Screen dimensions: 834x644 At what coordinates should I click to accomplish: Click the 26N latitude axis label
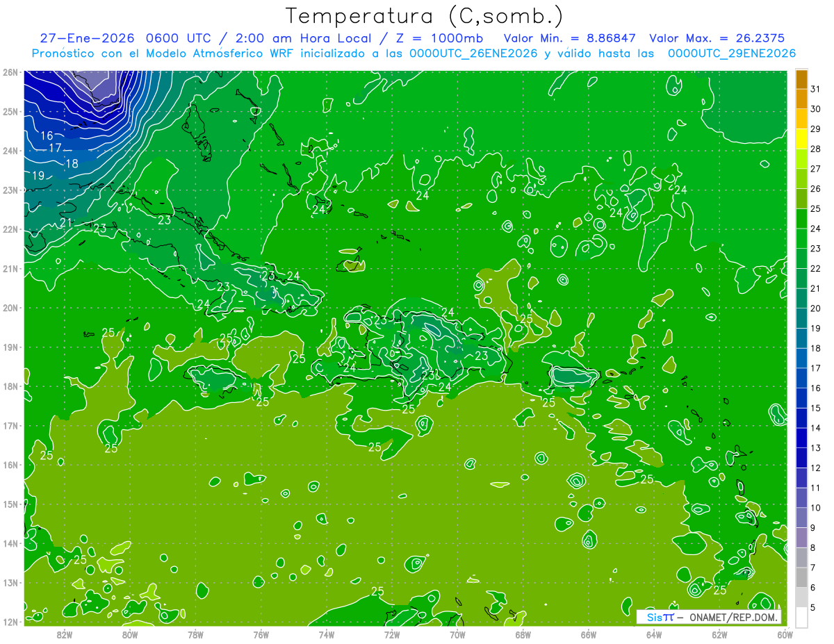pos(10,72)
